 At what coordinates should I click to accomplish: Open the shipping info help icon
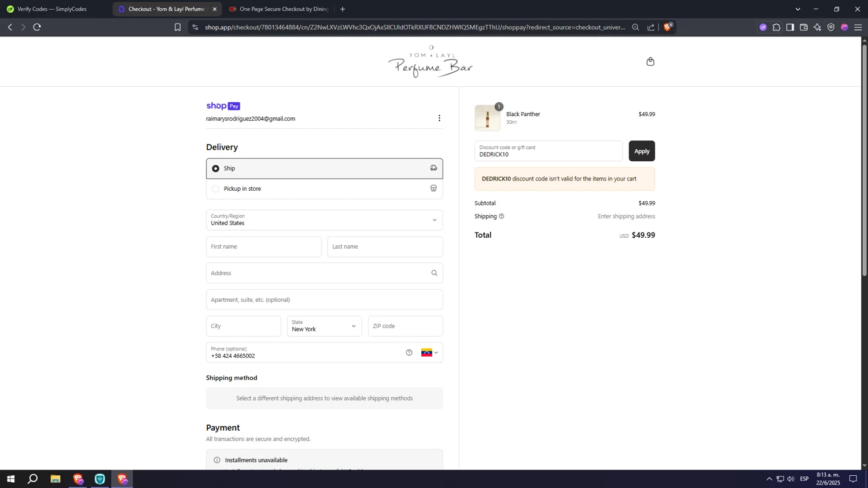click(502, 216)
